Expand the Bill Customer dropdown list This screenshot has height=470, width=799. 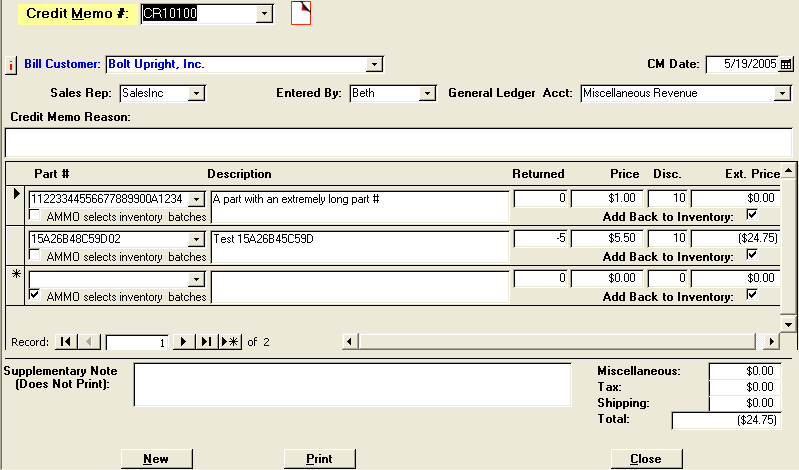374,64
